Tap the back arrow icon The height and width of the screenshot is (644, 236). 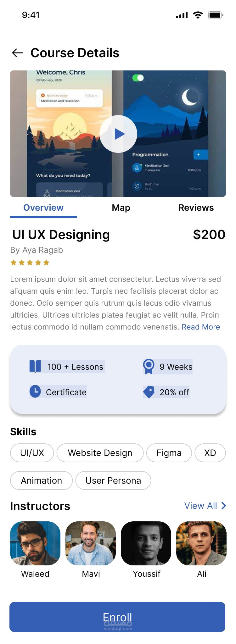coord(18,53)
